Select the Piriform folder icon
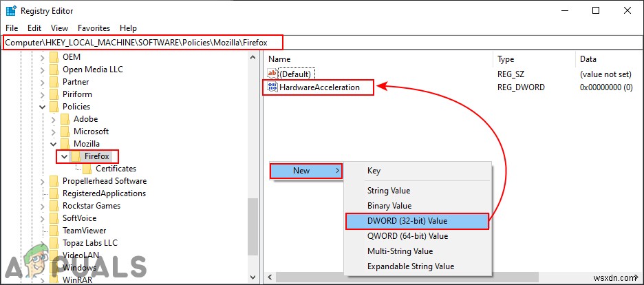 tap(54, 94)
